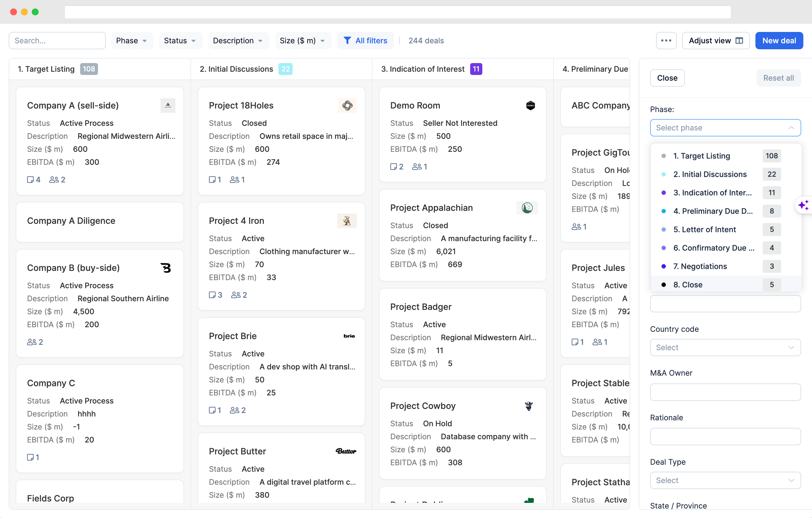Open the more options ellipsis menu

(666, 41)
